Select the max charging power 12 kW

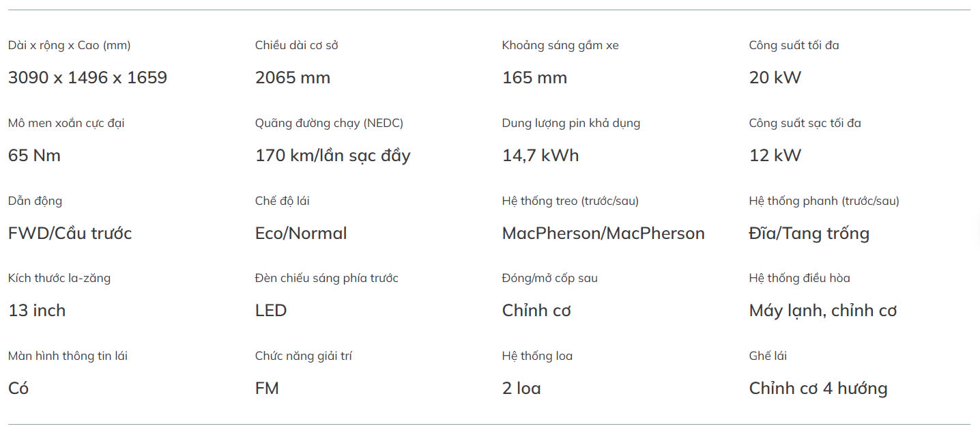775,156
